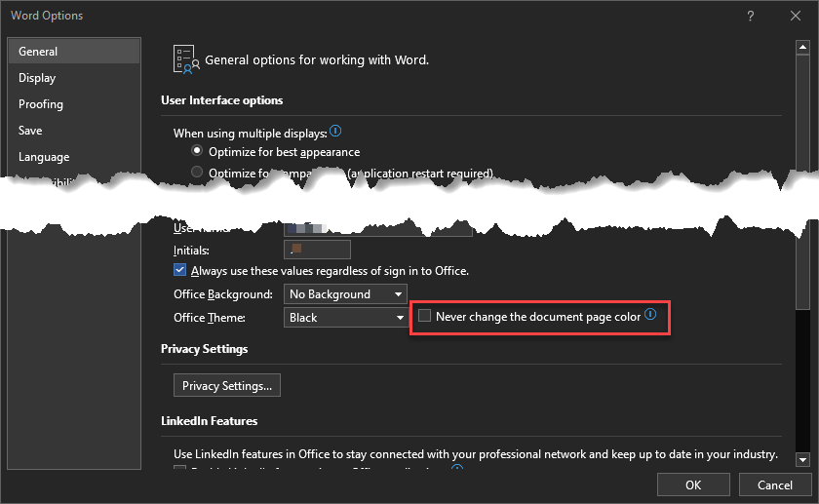Confirm changes with OK button
The width and height of the screenshot is (819, 504).
pyautogui.click(x=693, y=485)
